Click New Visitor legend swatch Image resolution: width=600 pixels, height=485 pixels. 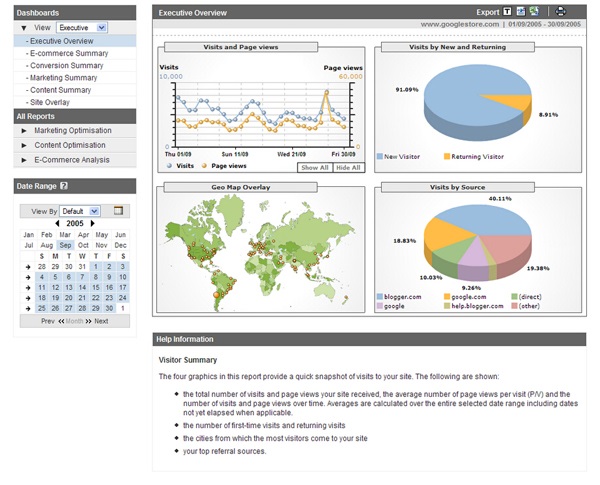[x=380, y=157]
